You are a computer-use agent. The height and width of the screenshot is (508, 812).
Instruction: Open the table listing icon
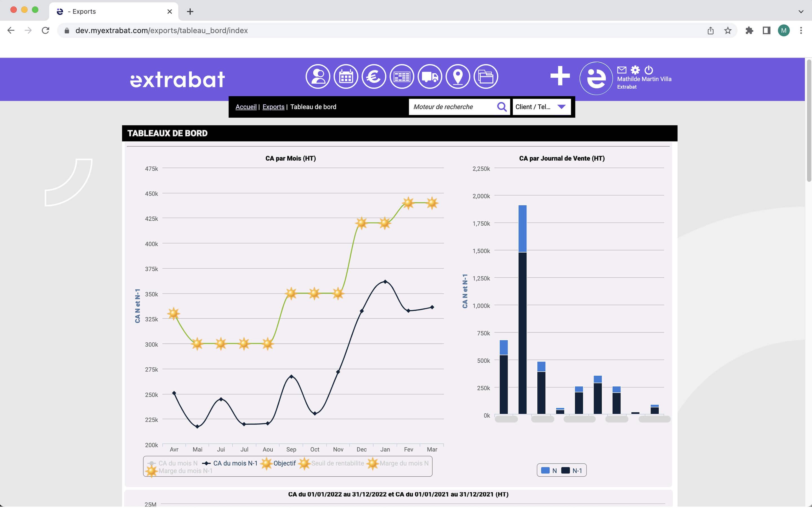point(402,76)
